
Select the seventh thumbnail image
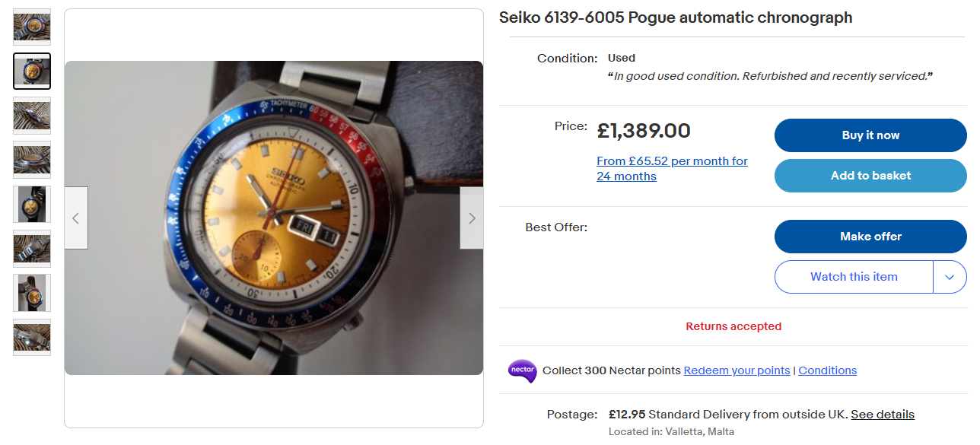[32, 293]
